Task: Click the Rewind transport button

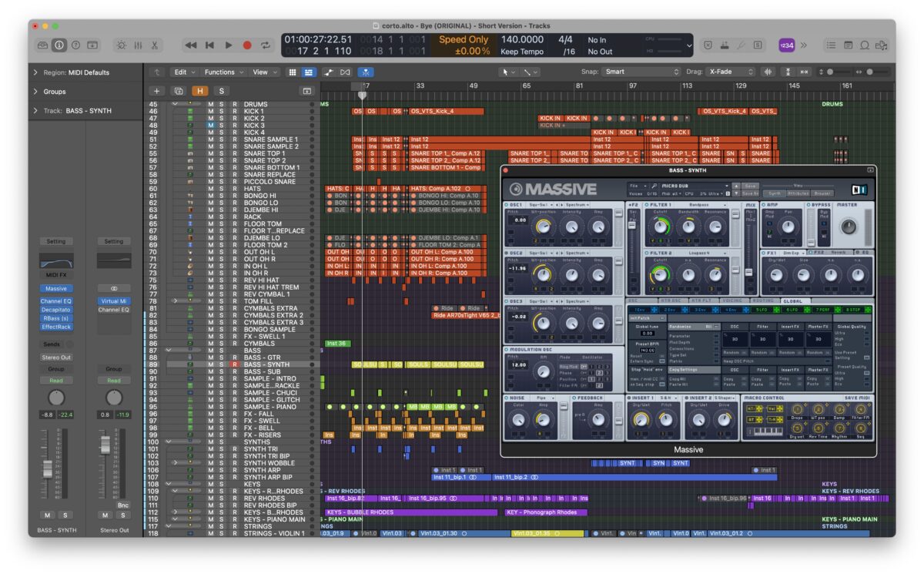Action: click(191, 45)
